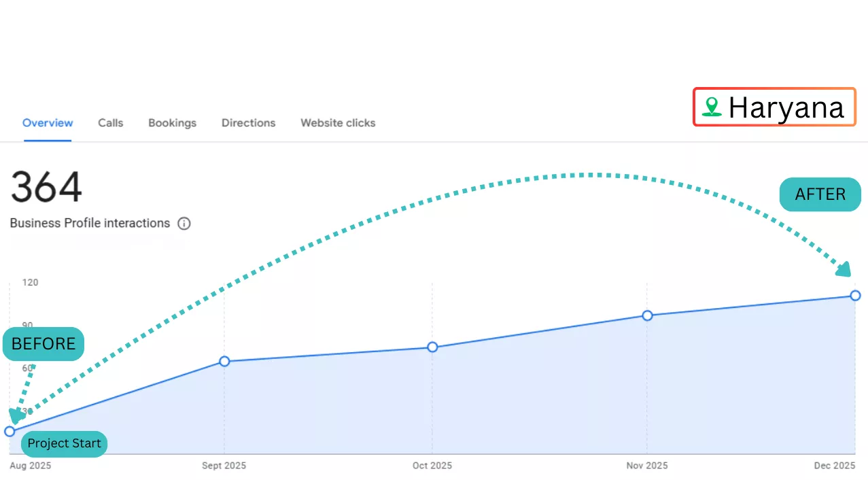The image size is (868, 480).
Task: Click the dotted arrowhead pointing at Dec 2025
Action: (x=844, y=269)
